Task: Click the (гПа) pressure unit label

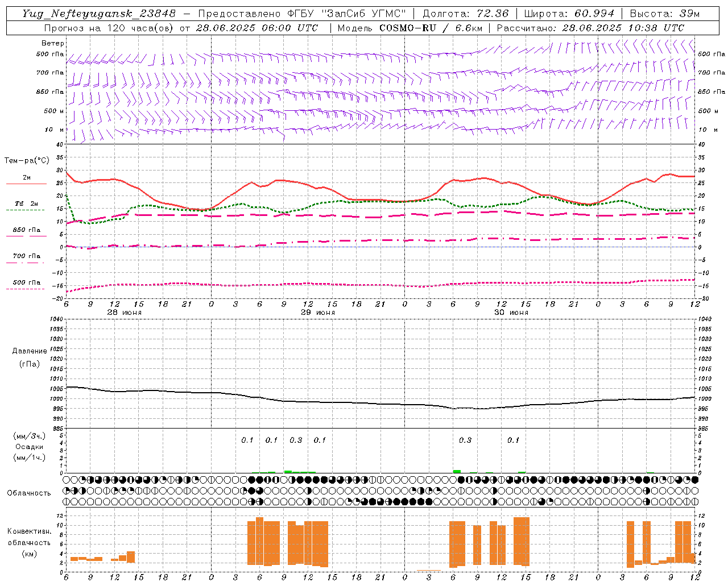Action: (x=30, y=364)
